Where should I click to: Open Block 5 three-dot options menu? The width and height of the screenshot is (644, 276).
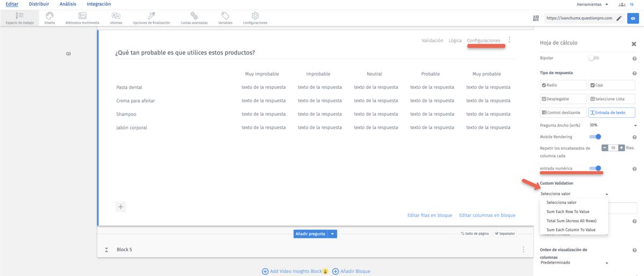[523, 249]
